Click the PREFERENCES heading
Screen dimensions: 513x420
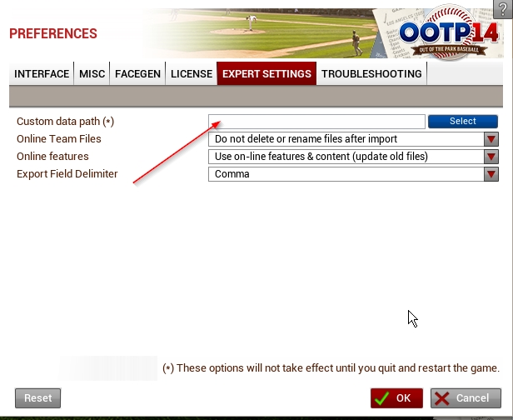(x=53, y=34)
